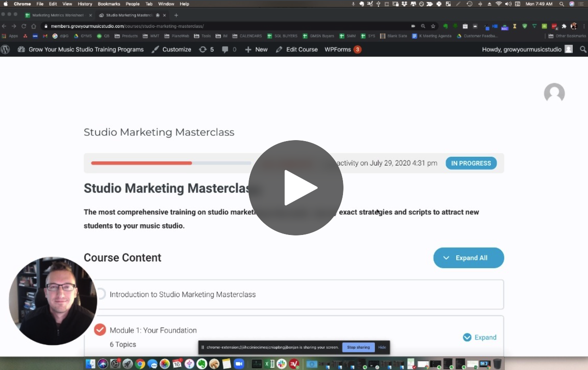Click the search magnifier in the WordPress admin bar

583,49
